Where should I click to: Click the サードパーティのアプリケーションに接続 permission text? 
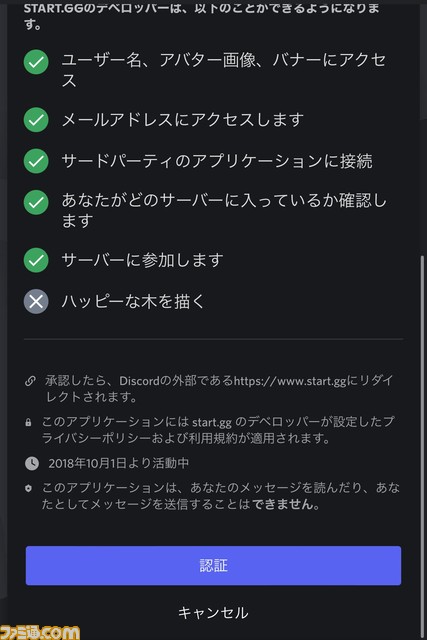[x=217, y=161]
